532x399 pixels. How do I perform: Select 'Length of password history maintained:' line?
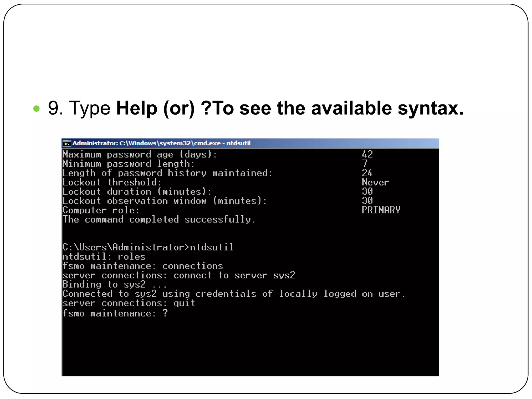coord(168,173)
